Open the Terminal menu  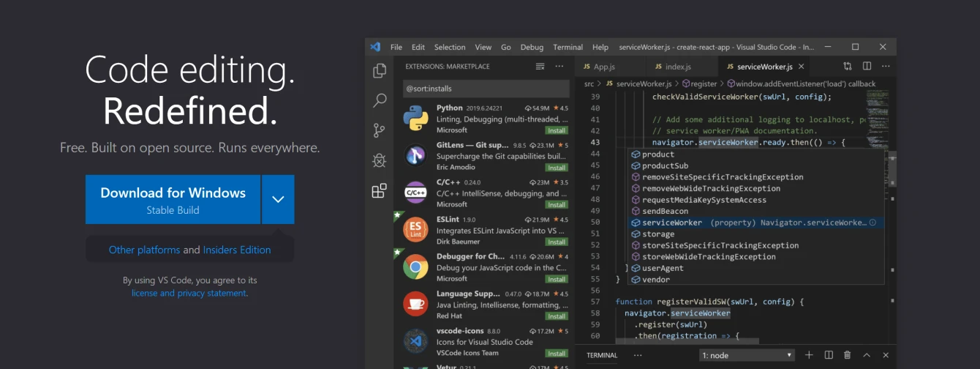point(568,47)
